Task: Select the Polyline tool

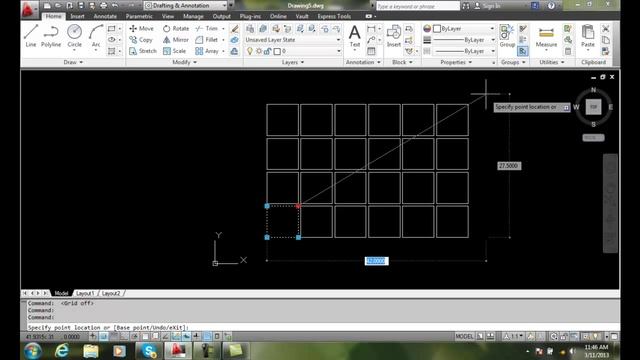Action: (x=51, y=36)
